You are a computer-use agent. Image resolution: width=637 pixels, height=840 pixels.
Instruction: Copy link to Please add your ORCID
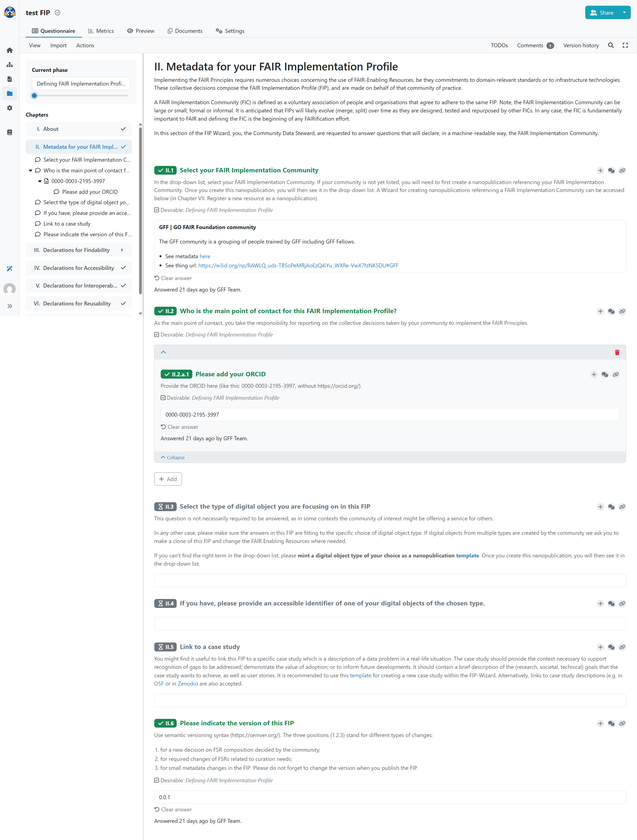(615, 374)
